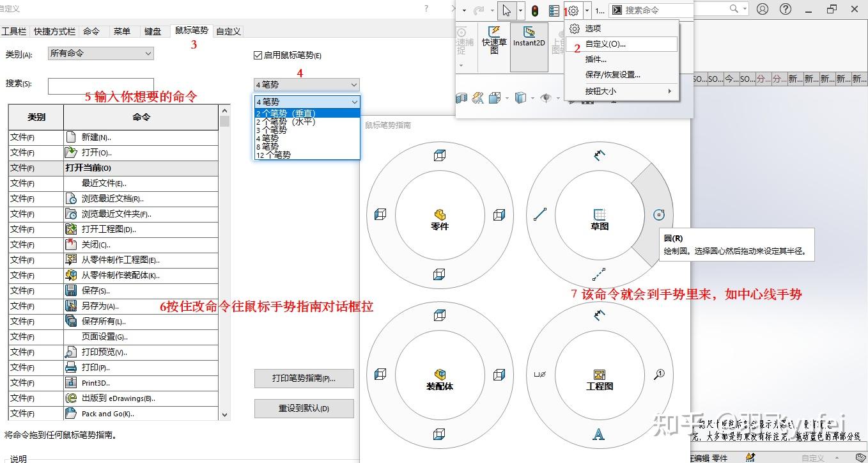868x463 pixels.
Task: Choose 8 笔势 option
Action: [x=307, y=146]
